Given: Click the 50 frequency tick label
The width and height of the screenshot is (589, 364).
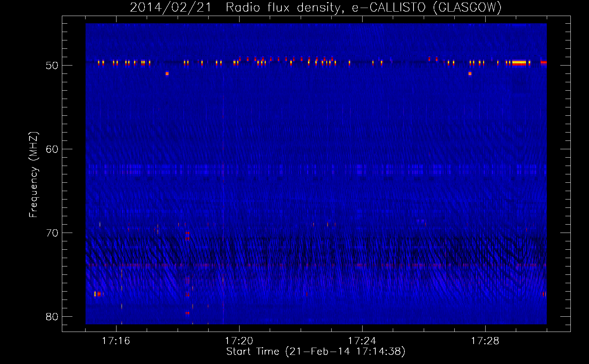Looking at the screenshot, I should (52, 66).
